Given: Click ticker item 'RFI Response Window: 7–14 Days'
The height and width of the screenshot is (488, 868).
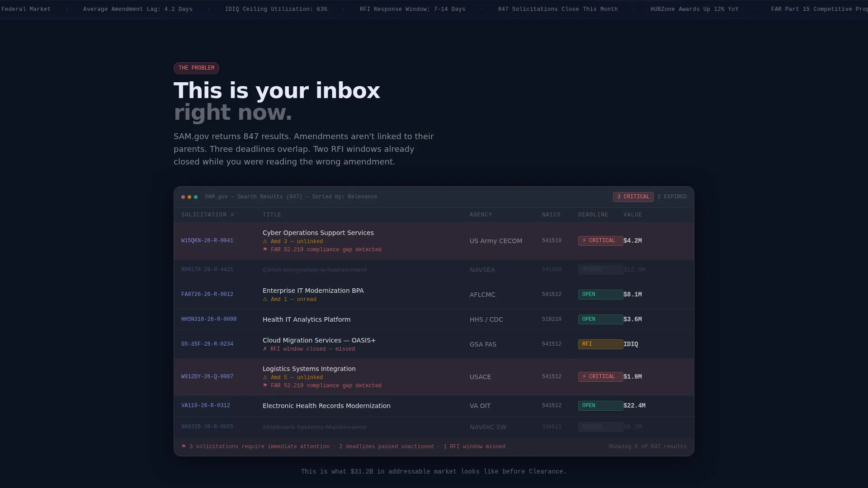Looking at the screenshot, I should [x=413, y=9].
